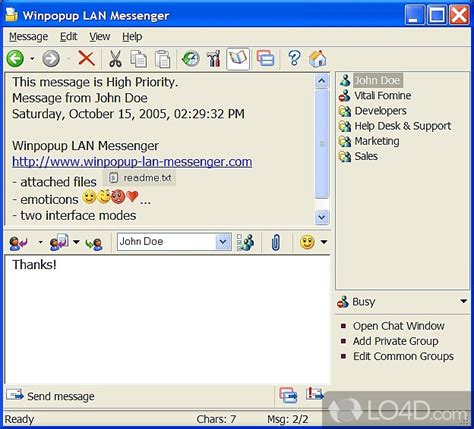Click the message pane scrollbar thumb
The width and height of the screenshot is (474, 429).
(x=322, y=144)
